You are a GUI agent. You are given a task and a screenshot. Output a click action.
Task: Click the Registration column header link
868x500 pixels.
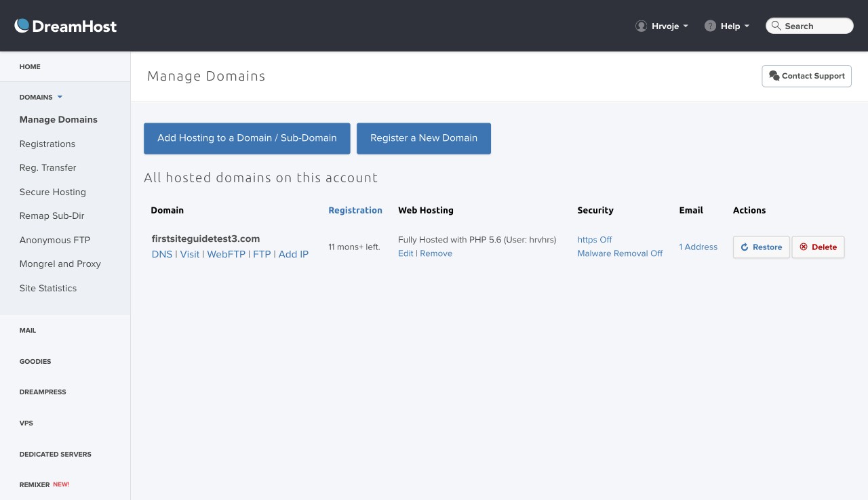(x=355, y=210)
